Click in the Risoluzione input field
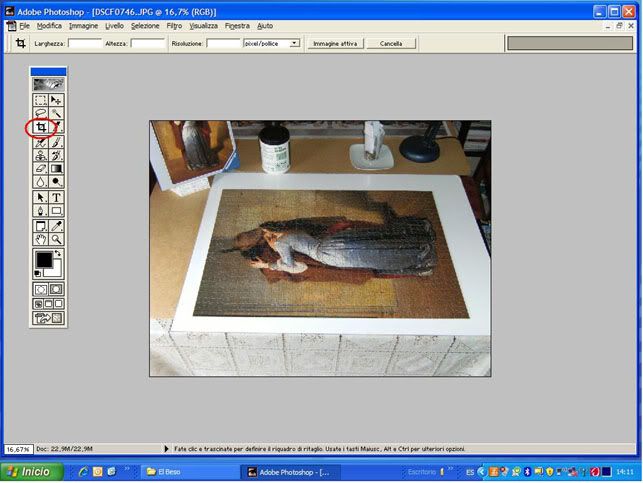 223,43
